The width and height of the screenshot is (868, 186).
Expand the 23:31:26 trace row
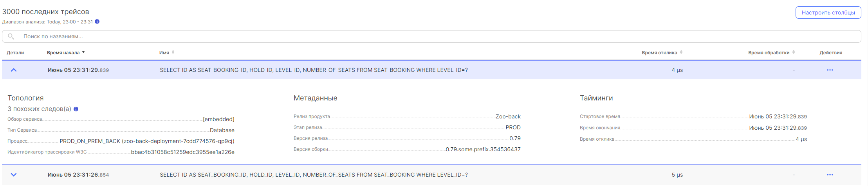[x=14, y=175]
